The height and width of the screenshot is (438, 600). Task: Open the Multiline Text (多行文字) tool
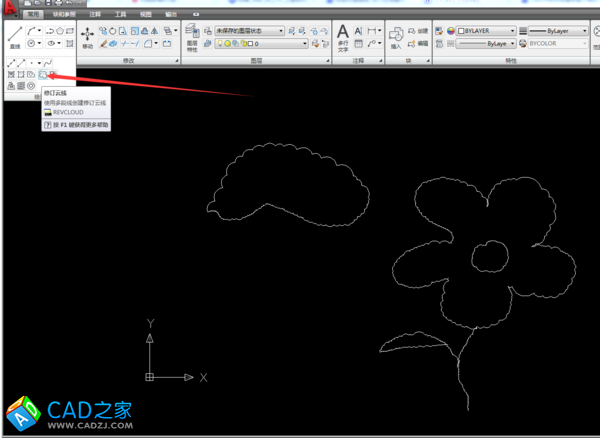[x=342, y=38]
